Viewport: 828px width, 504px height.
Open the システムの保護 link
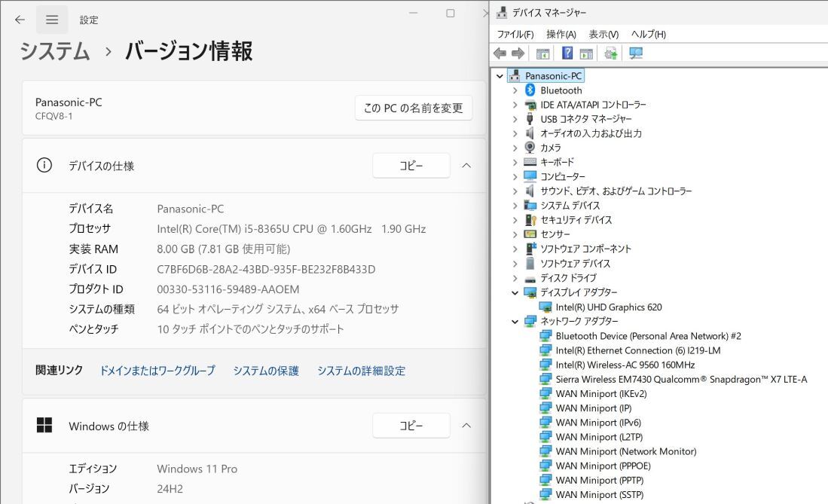(266, 371)
